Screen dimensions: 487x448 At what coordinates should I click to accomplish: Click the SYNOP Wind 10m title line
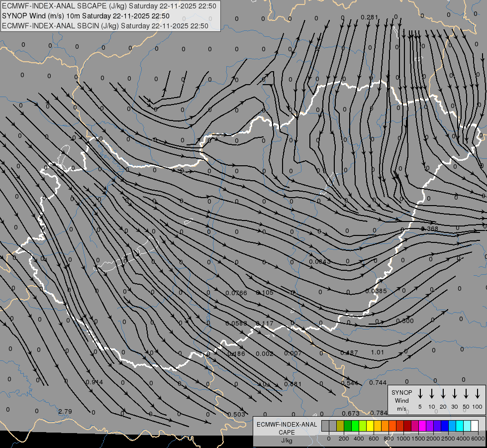pyautogui.click(x=86, y=16)
